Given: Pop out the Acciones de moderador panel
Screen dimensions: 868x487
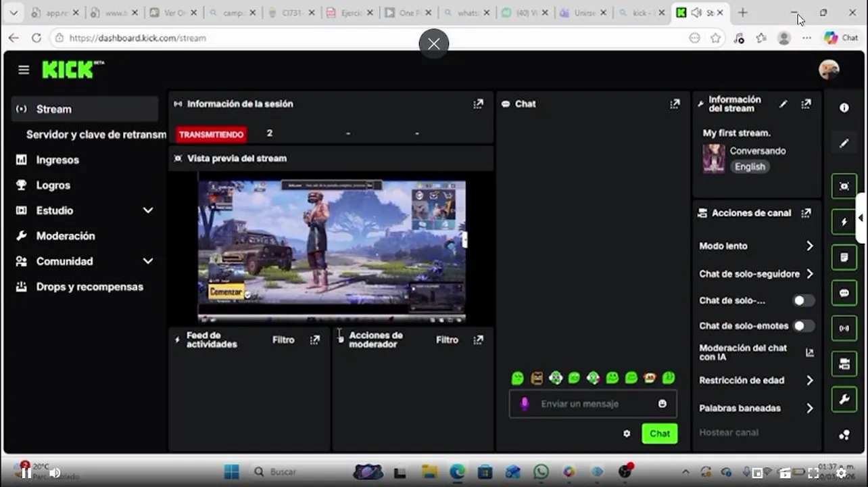Looking at the screenshot, I should [479, 340].
